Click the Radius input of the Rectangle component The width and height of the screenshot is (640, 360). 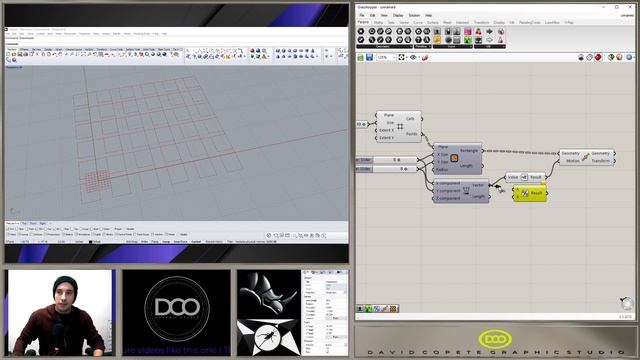443,169
